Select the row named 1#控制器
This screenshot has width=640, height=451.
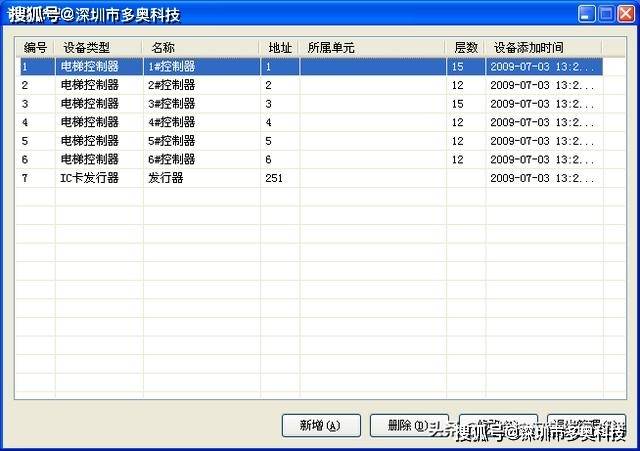tap(311, 66)
